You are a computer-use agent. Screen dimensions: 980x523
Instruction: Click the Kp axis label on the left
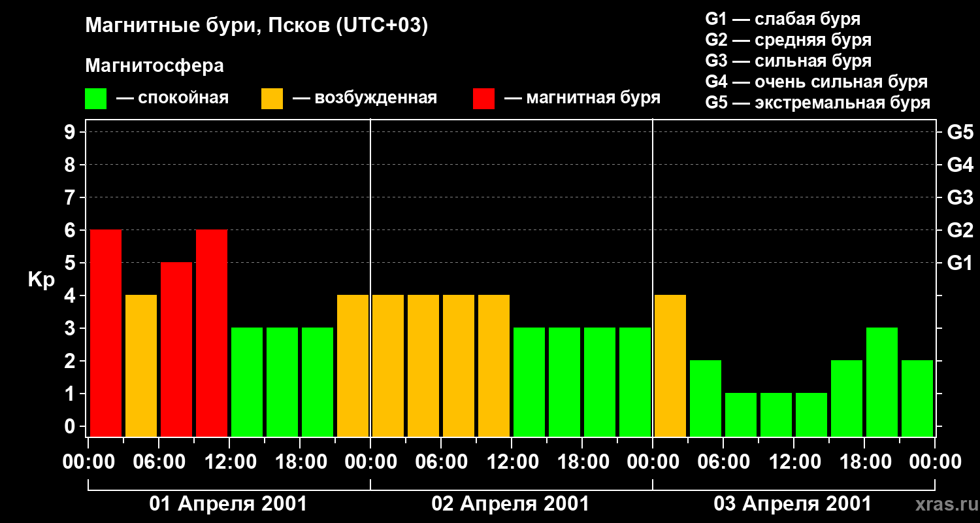click(x=41, y=279)
